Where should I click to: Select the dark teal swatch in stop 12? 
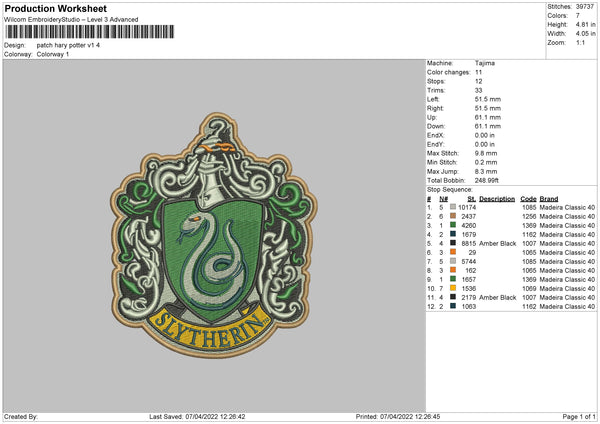point(453,306)
